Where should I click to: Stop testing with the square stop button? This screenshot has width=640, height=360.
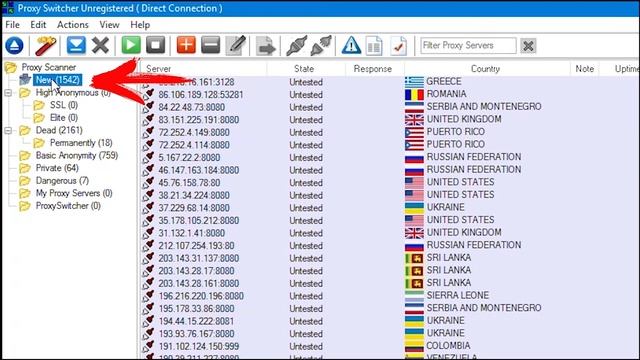pos(156,45)
